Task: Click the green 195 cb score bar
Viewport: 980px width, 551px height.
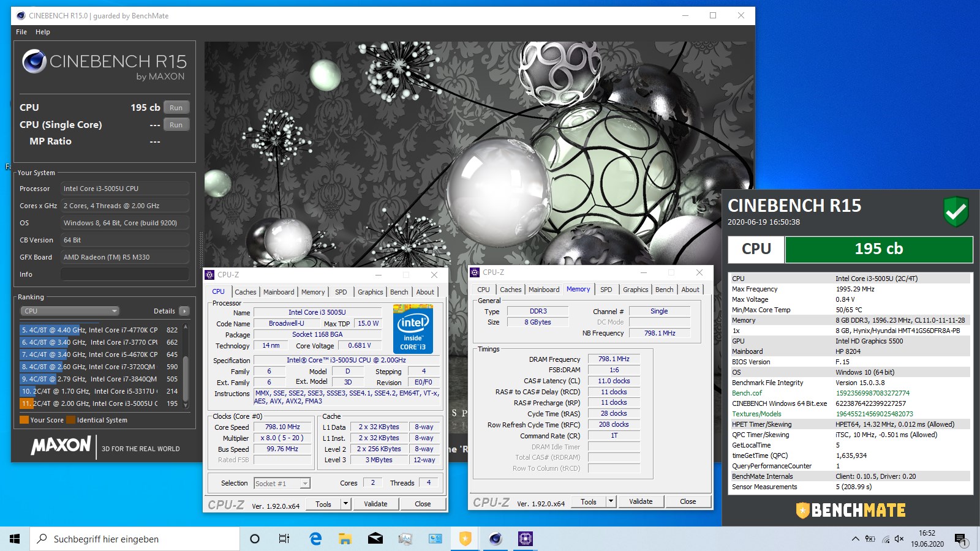Action: point(879,249)
